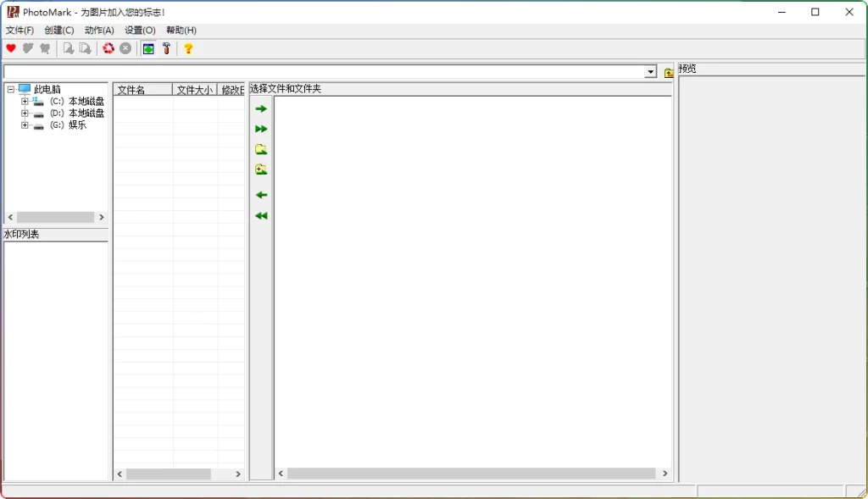Expand the (G:) 娱乐 drive node
The height and width of the screenshot is (499, 868).
[x=25, y=125]
